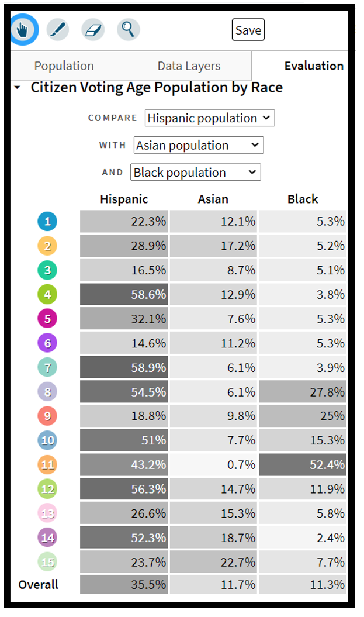Click the district 11 orange badge
Screen dimensions: 364x617
[48, 466]
